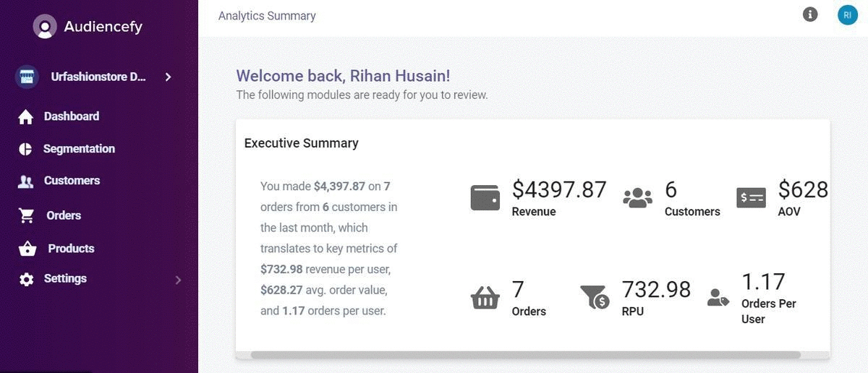Click the Products basket icon
The width and height of the screenshot is (868, 373).
point(27,249)
